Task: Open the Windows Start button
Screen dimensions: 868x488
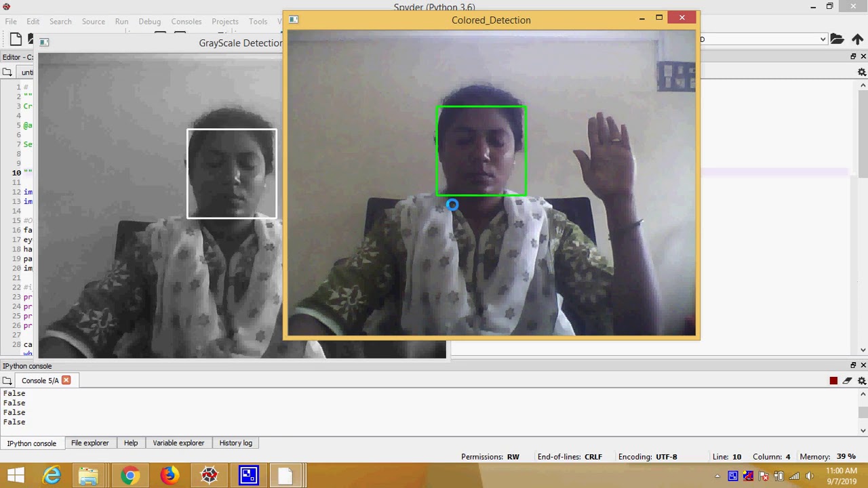Action: click(16, 476)
